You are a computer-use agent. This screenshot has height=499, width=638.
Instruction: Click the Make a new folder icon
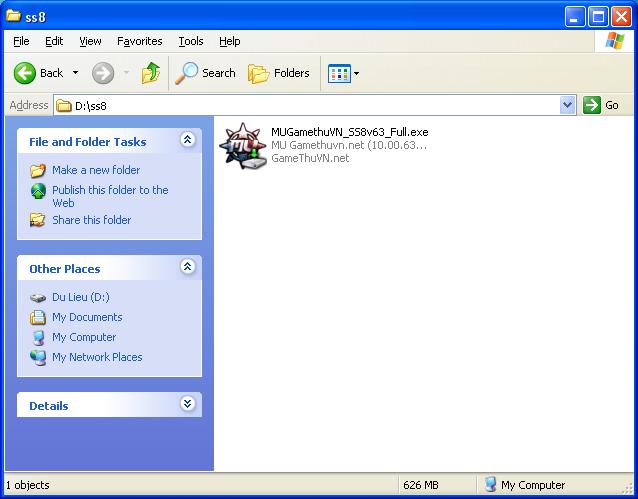coord(38,171)
